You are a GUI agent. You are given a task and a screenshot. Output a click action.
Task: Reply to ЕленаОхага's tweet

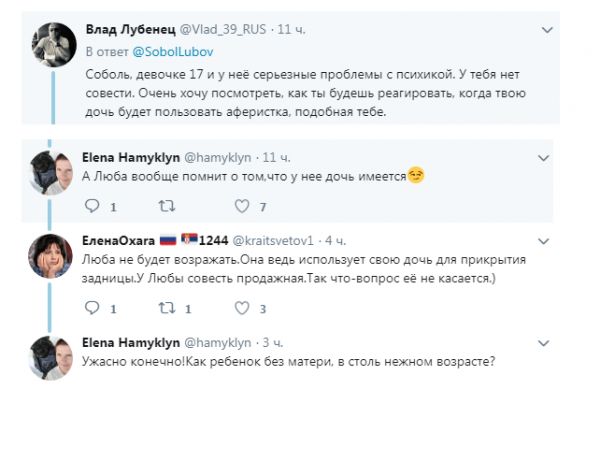[90, 308]
